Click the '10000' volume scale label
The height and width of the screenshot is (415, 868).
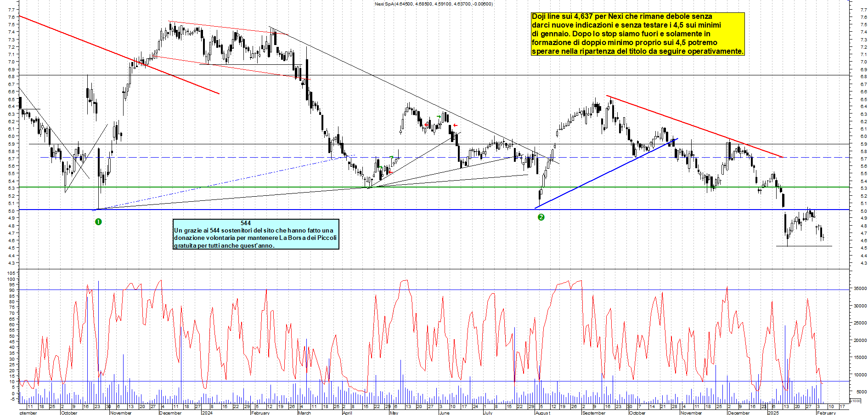[860, 375]
